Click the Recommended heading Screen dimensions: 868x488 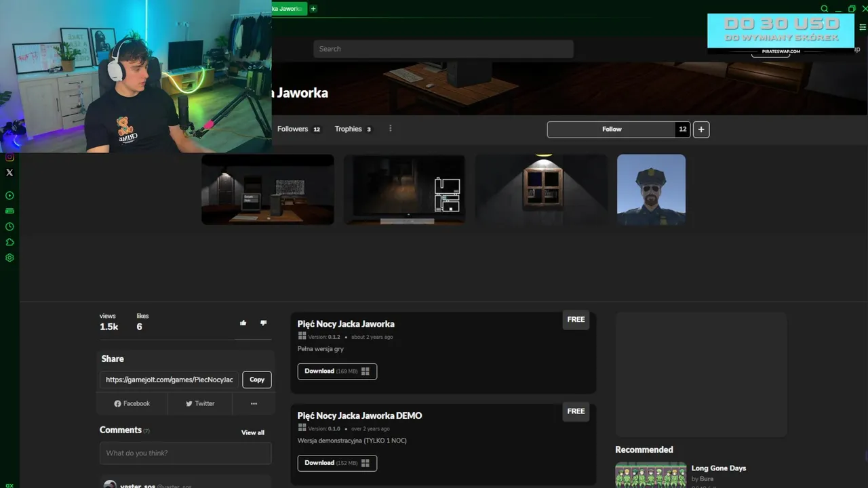click(644, 449)
